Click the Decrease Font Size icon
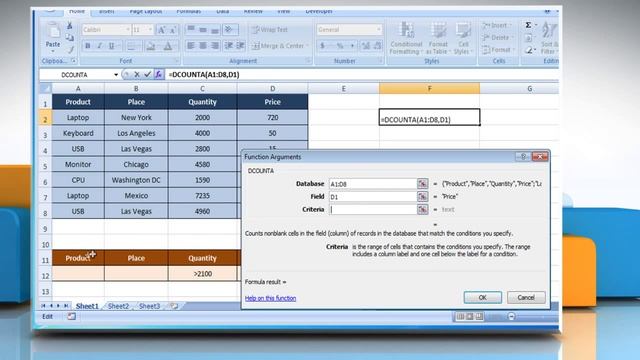 pos(173,30)
